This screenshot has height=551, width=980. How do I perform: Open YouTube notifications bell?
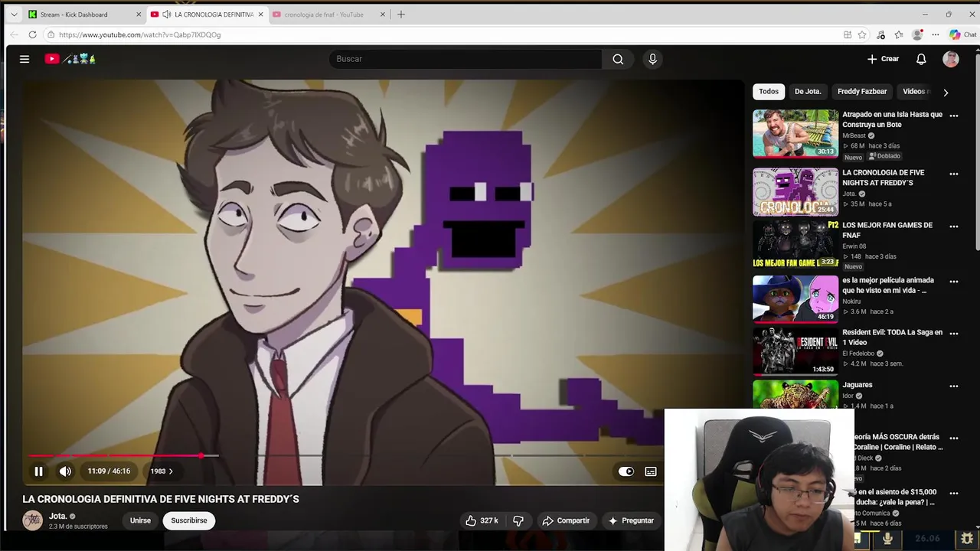pos(921,59)
